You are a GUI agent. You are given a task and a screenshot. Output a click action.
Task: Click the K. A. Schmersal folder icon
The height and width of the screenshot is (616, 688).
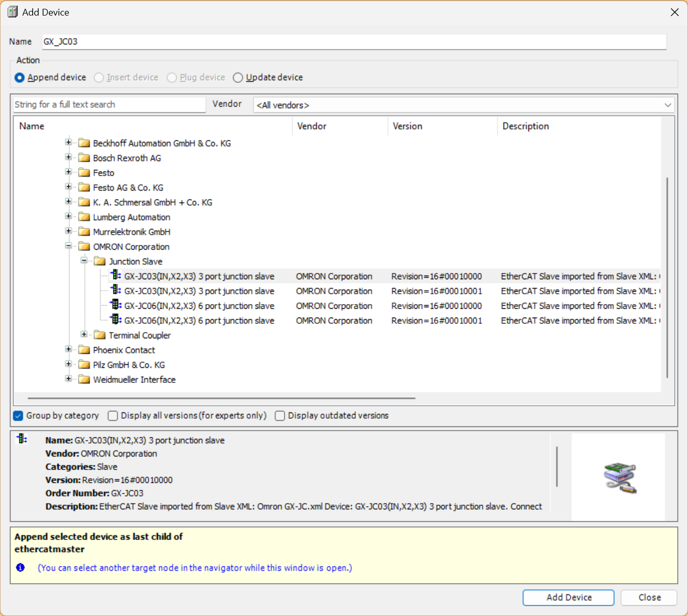(x=84, y=202)
